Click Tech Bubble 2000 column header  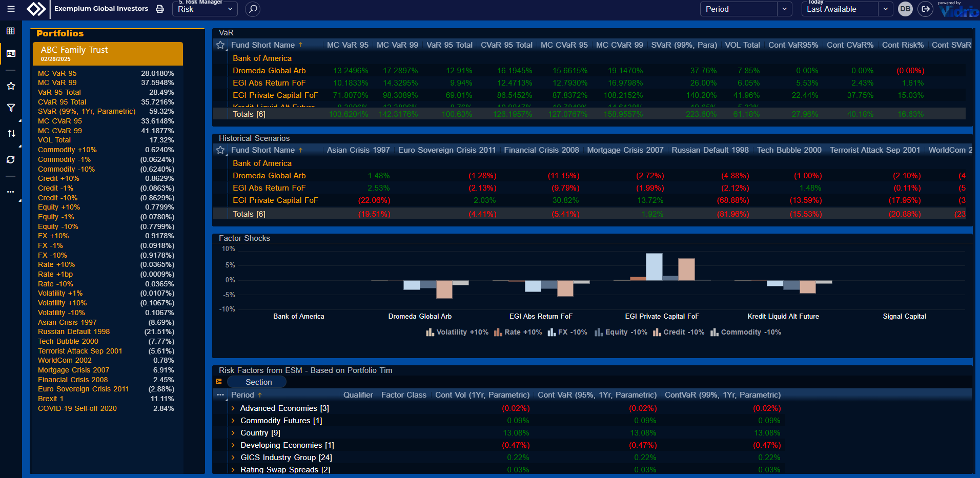tap(789, 150)
